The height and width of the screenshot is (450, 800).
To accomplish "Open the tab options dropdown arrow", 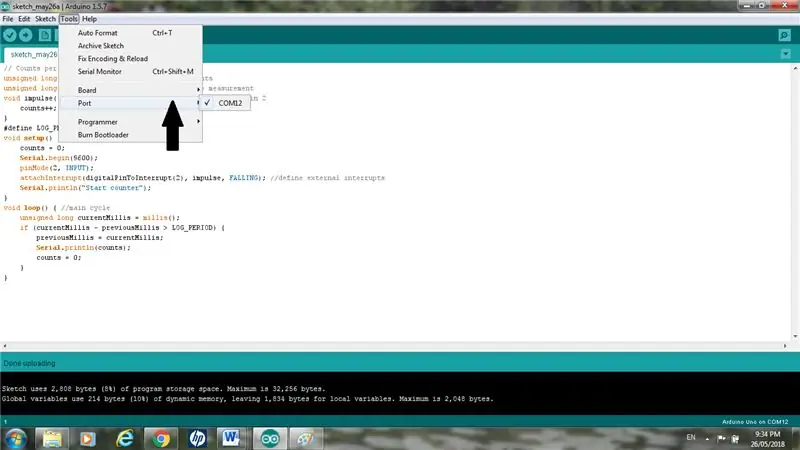I will (x=786, y=54).
